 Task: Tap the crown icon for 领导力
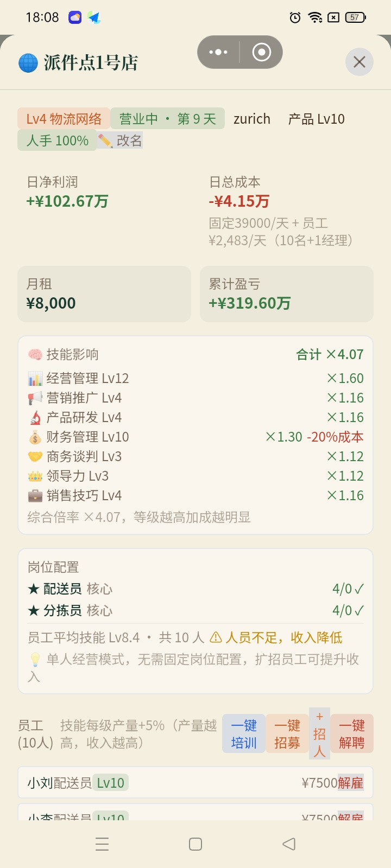click(x=35, y=476)
